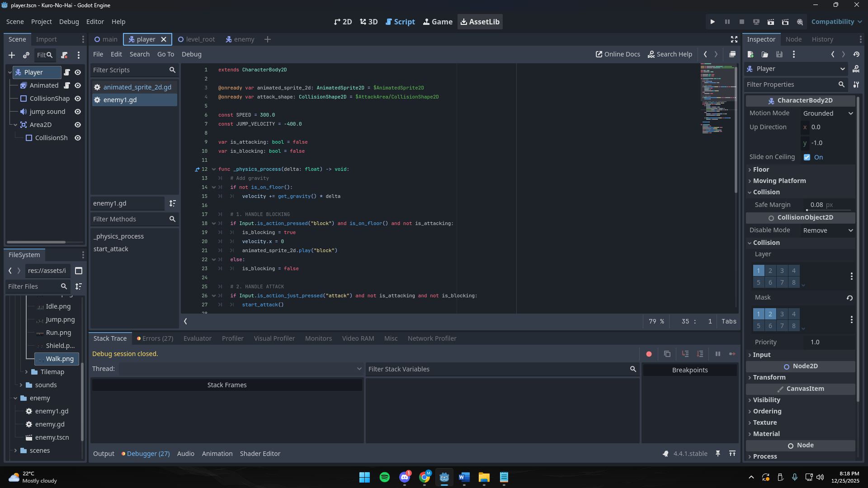Instantiate a child scene link icon
This screenshot has width=868, height=488.
[26, 55]
